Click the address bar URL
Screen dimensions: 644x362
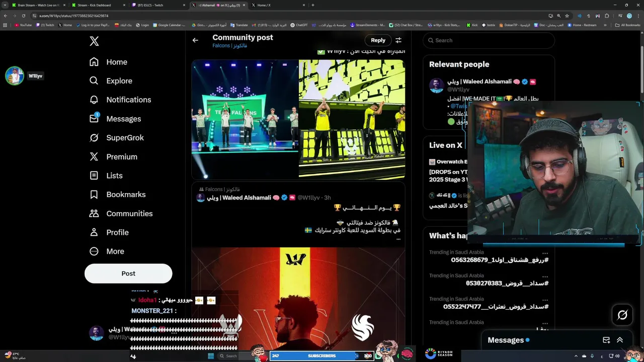(74, 16)
